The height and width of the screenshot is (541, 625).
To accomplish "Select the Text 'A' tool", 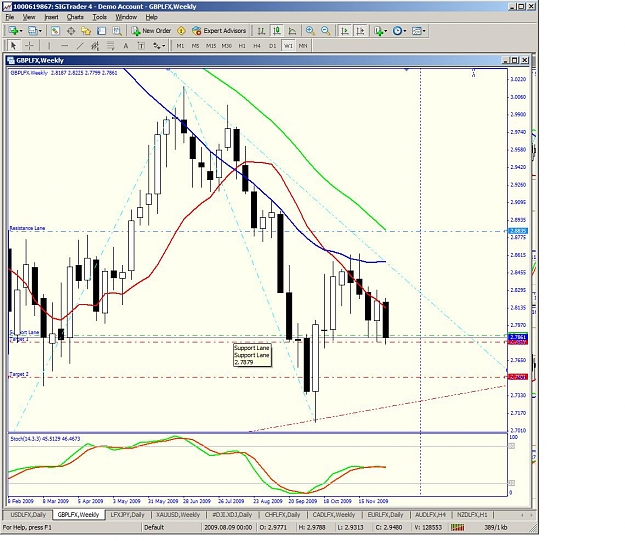I will click(x=126, y=46).
